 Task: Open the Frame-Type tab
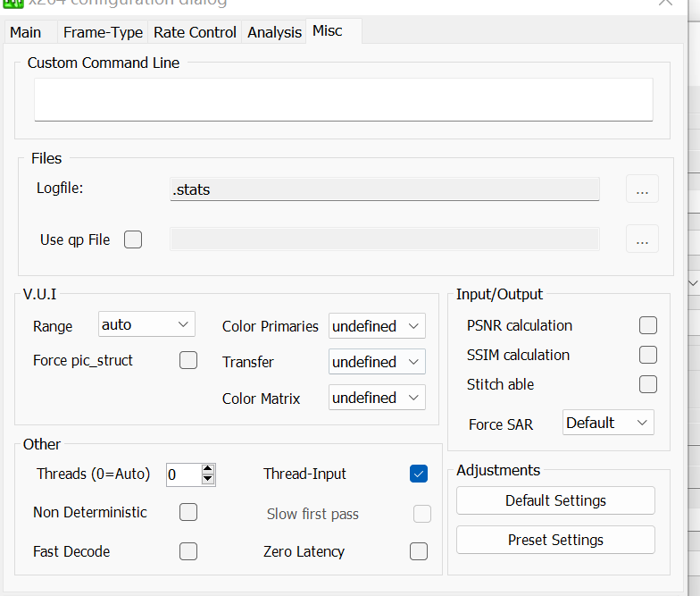coord(103,32)
